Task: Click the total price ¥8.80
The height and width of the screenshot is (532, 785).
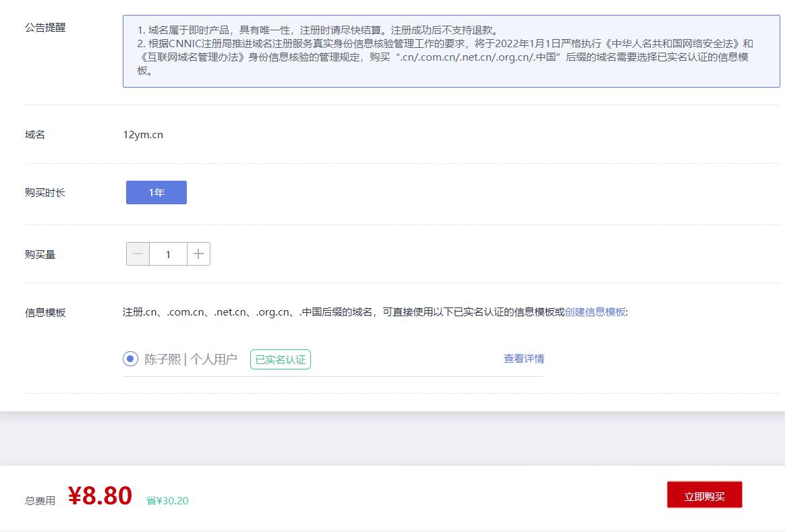Action: pos(100,496)
